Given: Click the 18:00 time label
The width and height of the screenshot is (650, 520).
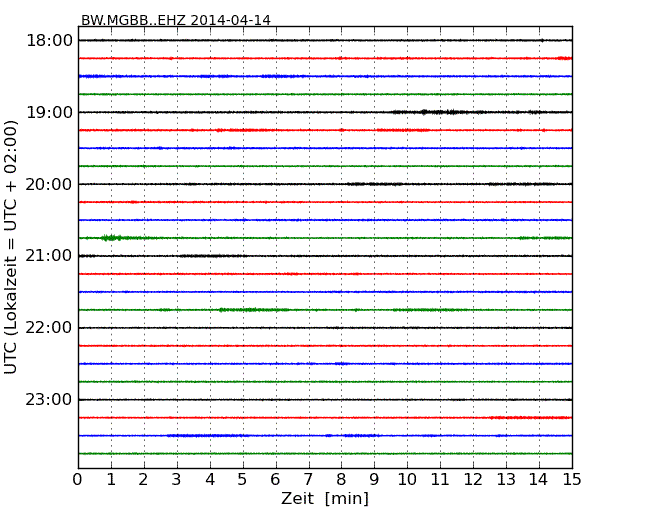Looking at the screenshot, I should (49, 41).
